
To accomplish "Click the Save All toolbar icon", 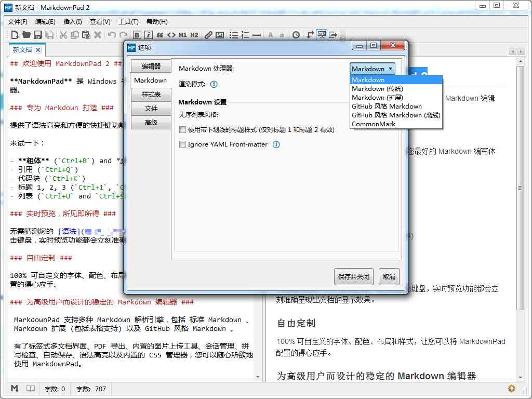I will pos(49,35).
